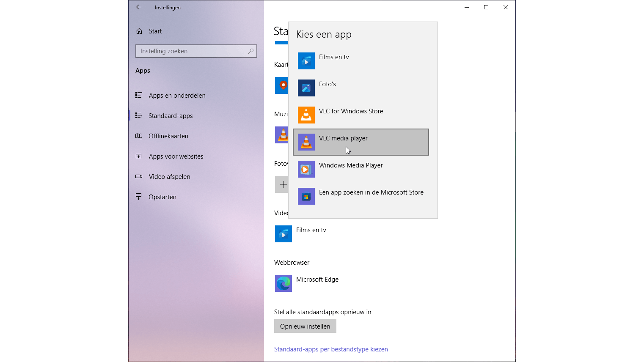The image size is (644, 362).
Task: Click the Apps heading in sidebar
Action: [143, 71]
